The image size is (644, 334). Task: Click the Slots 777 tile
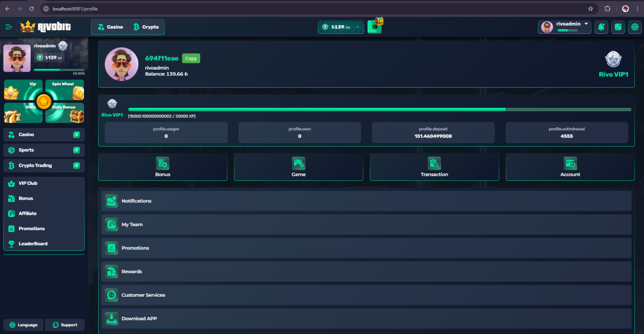pyautogui.click(x=23, y=113)
